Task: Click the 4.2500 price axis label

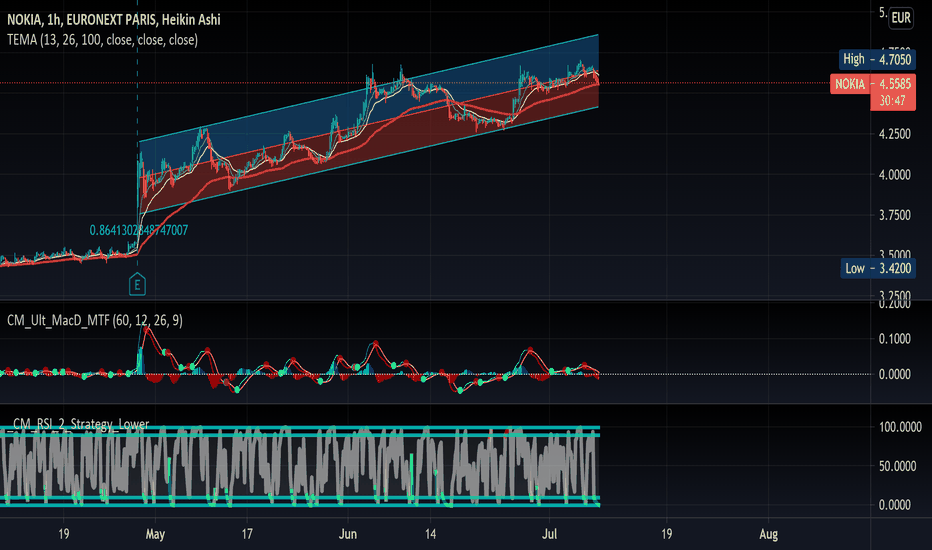Action: [895, 134]
